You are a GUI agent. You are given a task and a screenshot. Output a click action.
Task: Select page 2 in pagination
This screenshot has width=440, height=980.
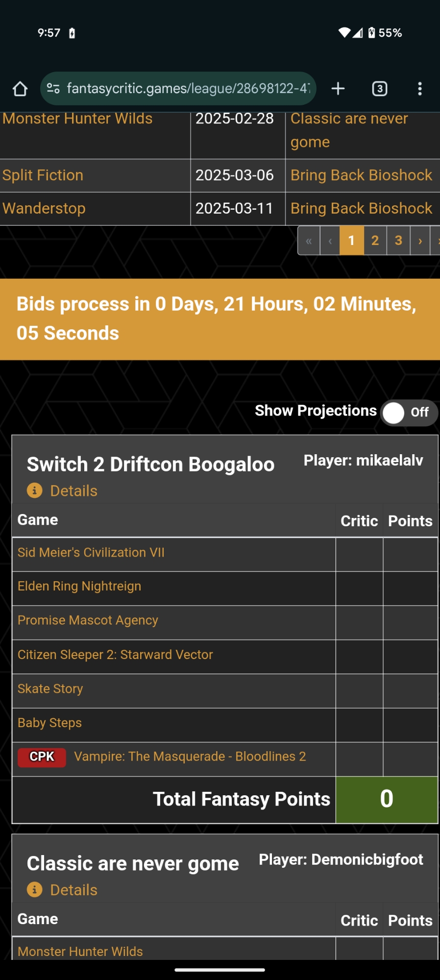pyautogui.click(x=375, y=241)
